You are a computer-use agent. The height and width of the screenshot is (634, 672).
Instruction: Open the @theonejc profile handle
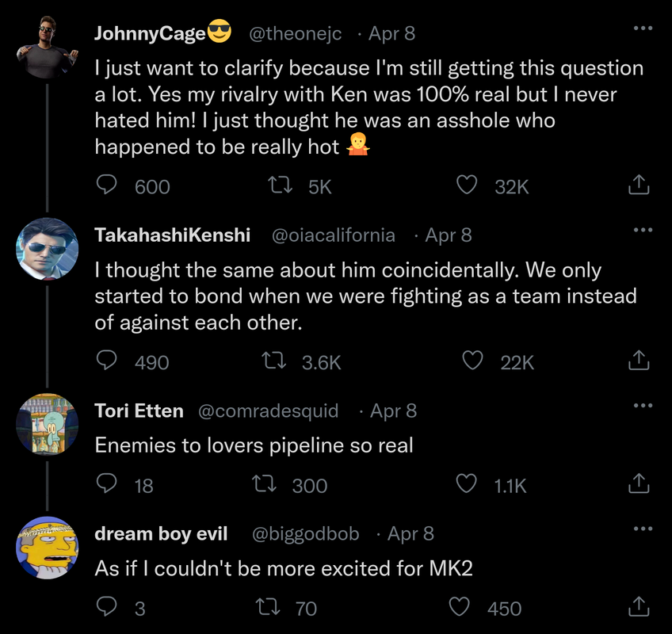coord(296,33)
